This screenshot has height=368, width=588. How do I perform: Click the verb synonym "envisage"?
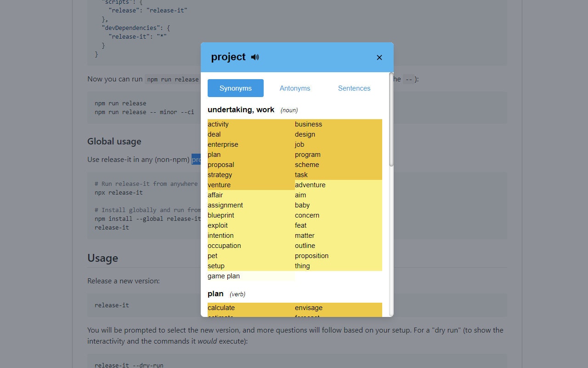coord(309,308)
